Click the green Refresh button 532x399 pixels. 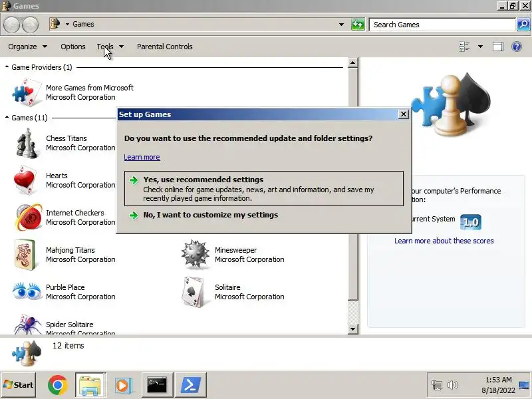(x=358, y=25)
